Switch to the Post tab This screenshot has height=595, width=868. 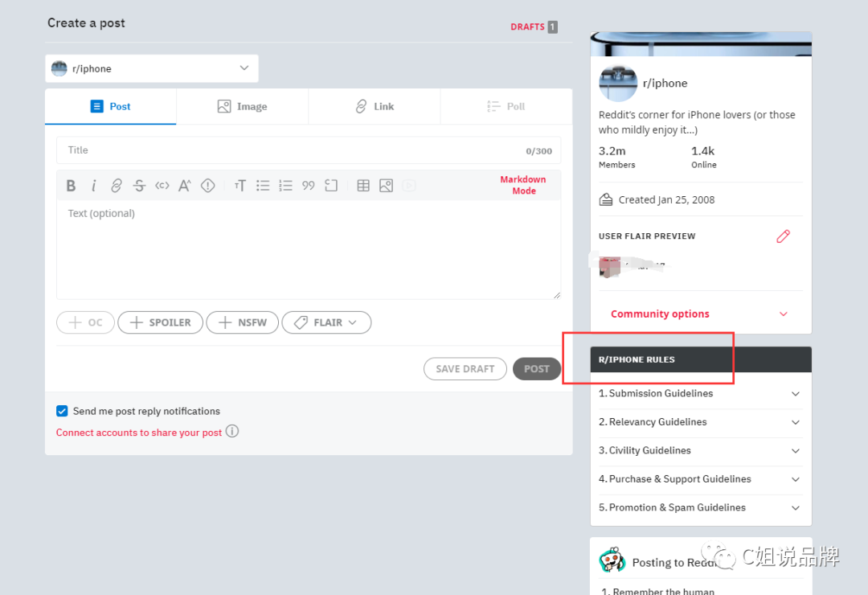(111, 106)
